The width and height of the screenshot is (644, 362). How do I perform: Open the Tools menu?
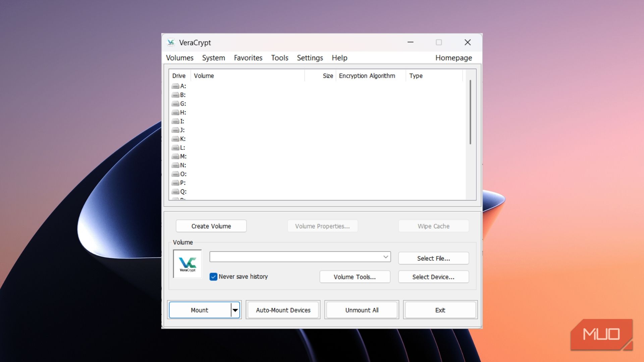(280, 58)
